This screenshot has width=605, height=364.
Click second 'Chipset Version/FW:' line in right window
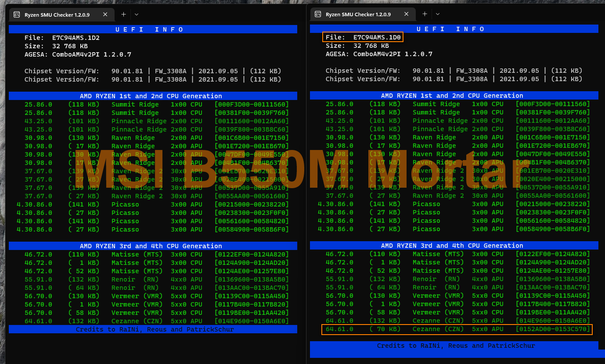[454, 79]
